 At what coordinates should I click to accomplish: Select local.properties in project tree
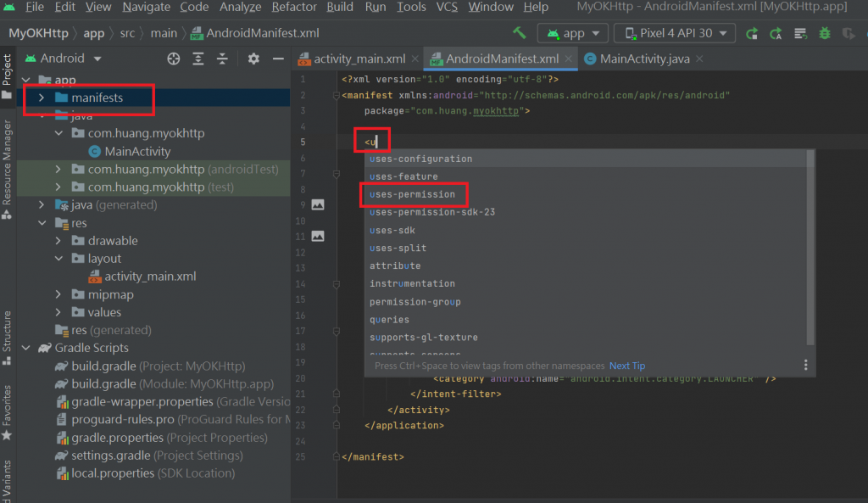point(145,473)
